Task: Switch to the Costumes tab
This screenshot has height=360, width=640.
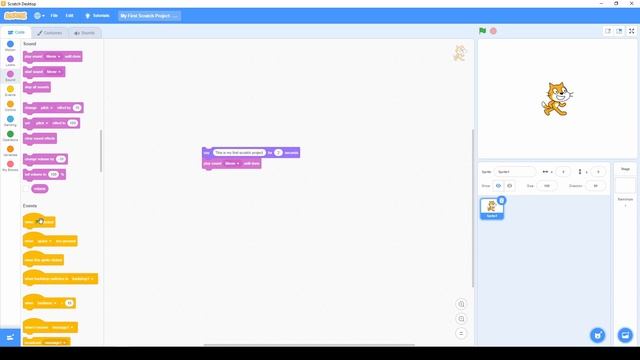Action: tap(50, 33)
